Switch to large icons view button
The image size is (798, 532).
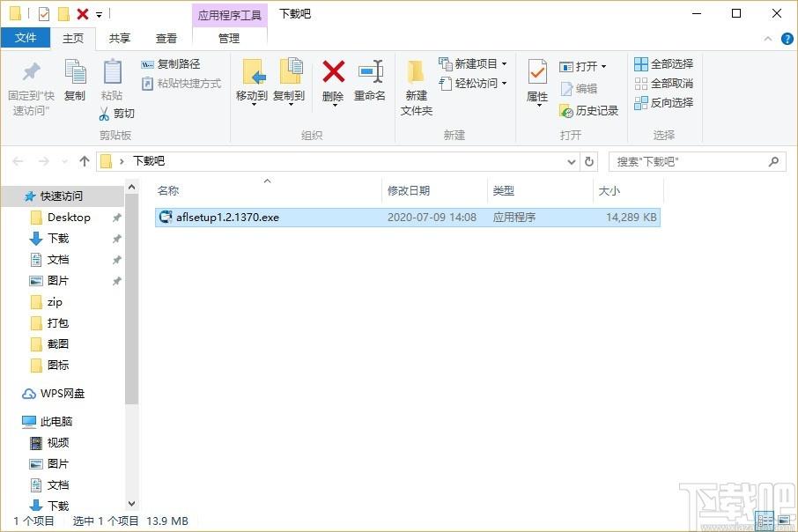coord(784,520)
